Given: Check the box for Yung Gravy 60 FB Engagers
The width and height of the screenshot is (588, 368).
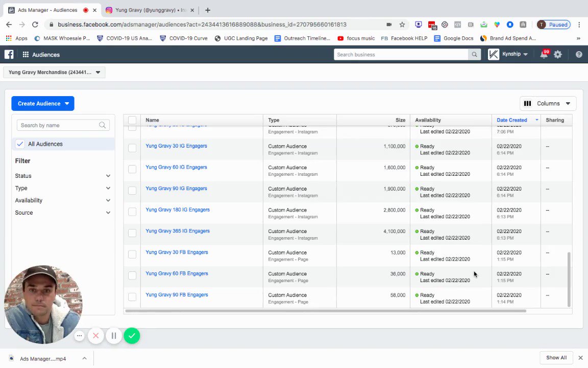Looking at the screenshot, I should [x=132, y=275].
